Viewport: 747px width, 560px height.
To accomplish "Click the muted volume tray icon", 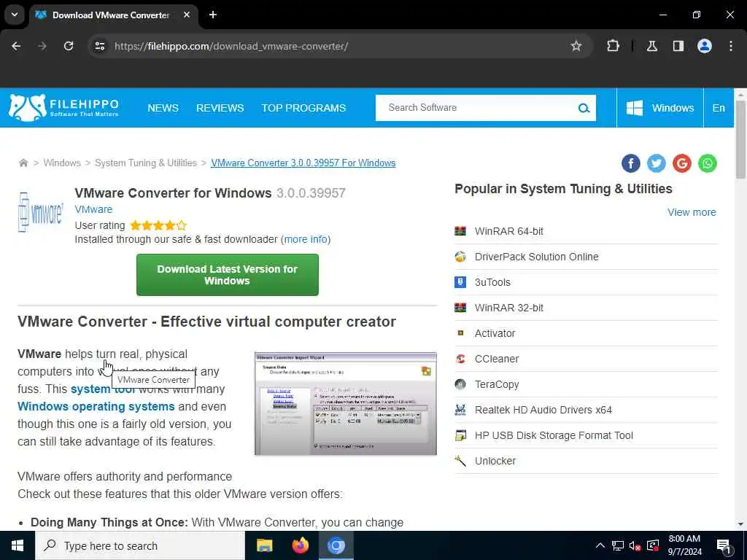I will pyautogui.click(x=635, y=545).
